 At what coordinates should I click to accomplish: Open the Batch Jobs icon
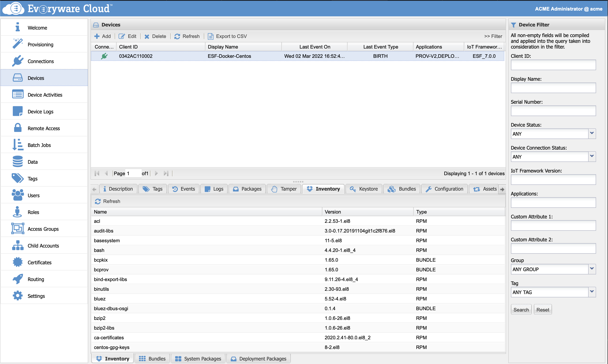click(x=17, y=145)
